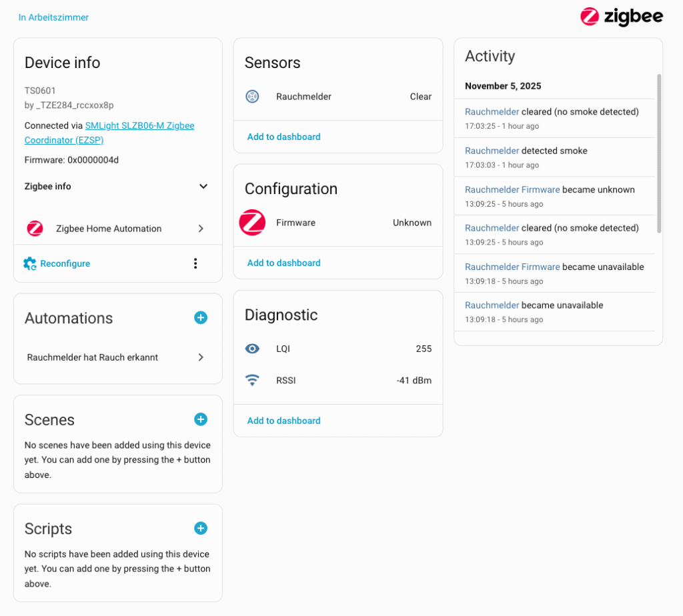Open SMLight SLZB06-M Zigbee Coordinator link
This screenshot has width=683, height=616.
click(139, 125)
